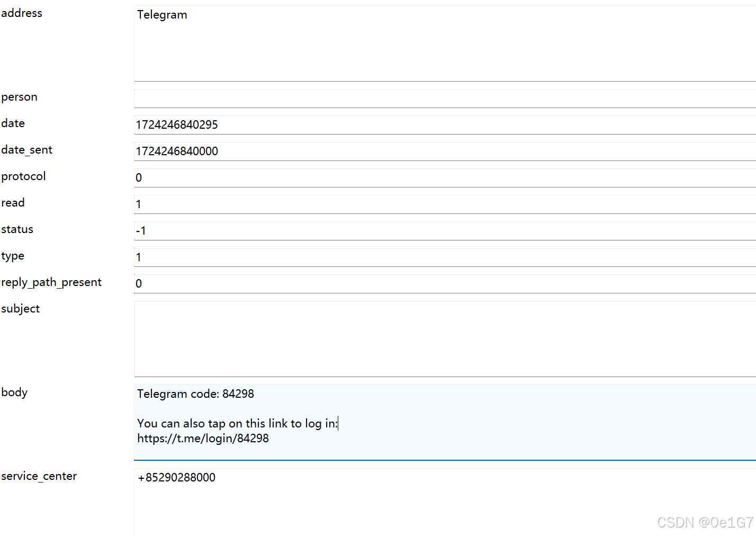Screen dimensions: 756x536
Task: Click the 'reply_path_present' field label
Action: pyautogui.click(x=51, y=282)
